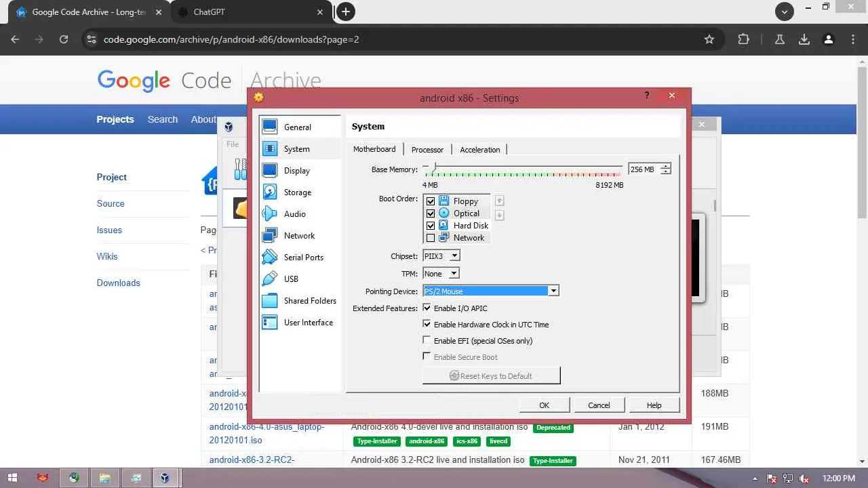
Task: View site information in address bar
Action: [x=92, y=39]
